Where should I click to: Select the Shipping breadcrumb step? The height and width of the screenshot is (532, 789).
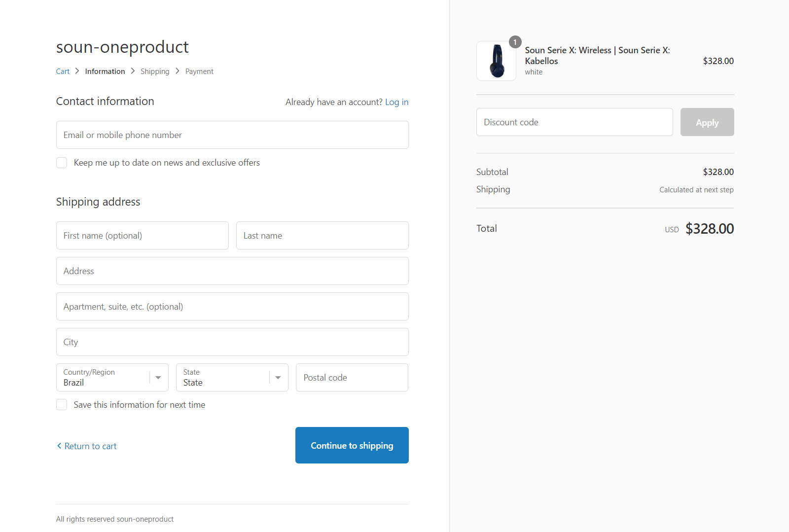point(155,71)
